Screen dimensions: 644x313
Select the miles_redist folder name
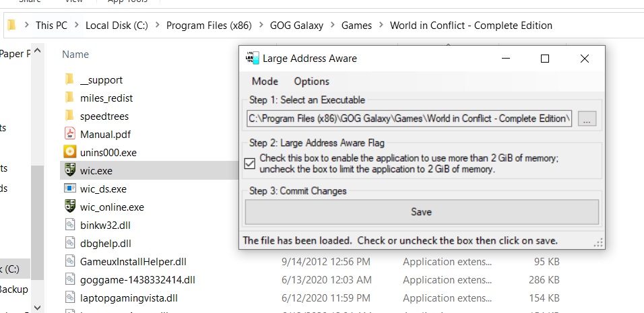[106, 98]
